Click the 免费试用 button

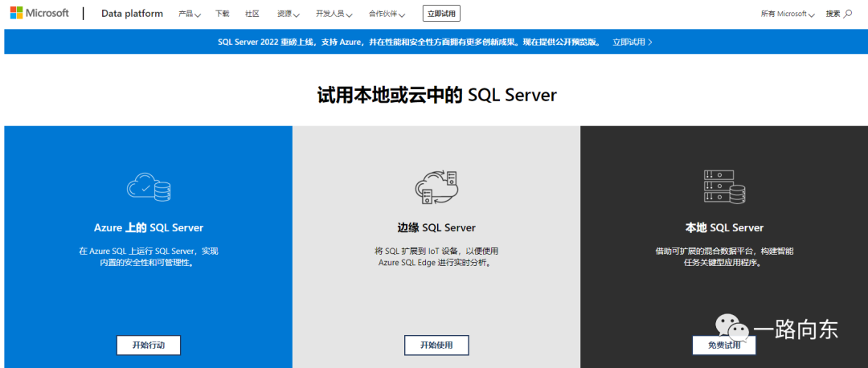pyautogui.click(x=724, y=345)
